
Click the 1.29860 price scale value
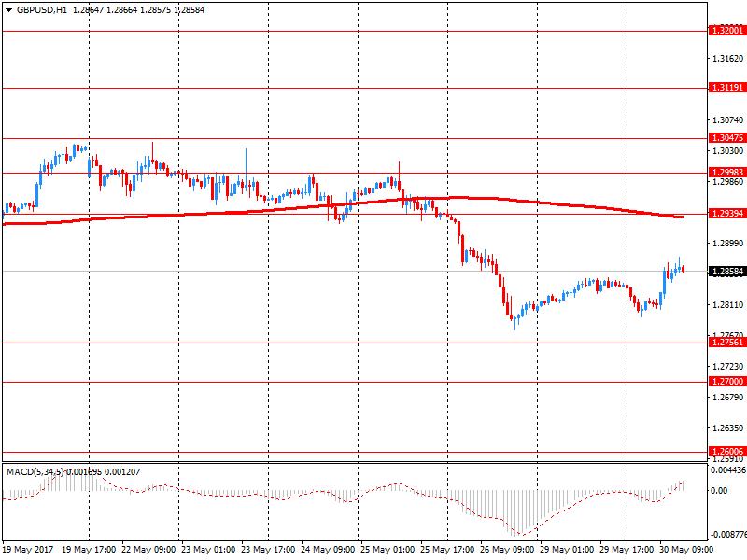[728, 181]
